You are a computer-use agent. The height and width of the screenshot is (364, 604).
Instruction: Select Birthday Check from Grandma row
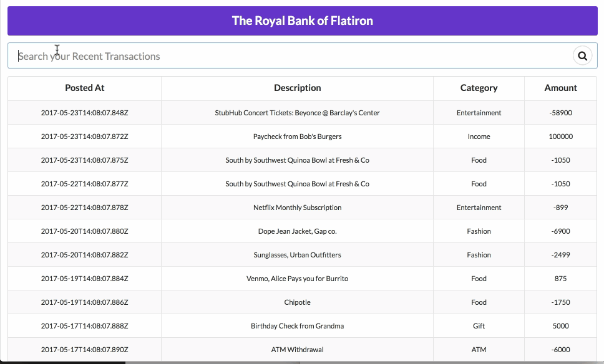point(297,326)
